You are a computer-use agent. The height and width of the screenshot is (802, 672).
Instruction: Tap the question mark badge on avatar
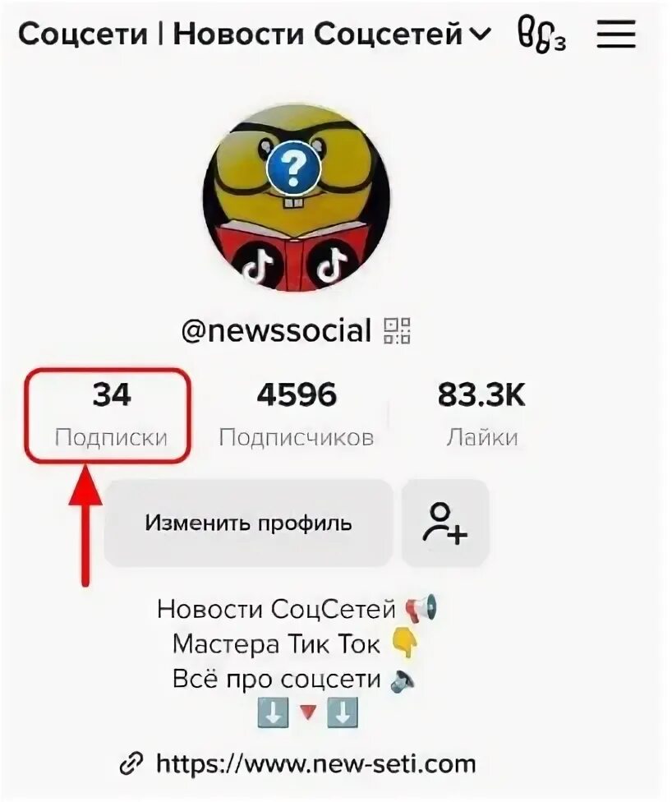[x=293, y=168]
